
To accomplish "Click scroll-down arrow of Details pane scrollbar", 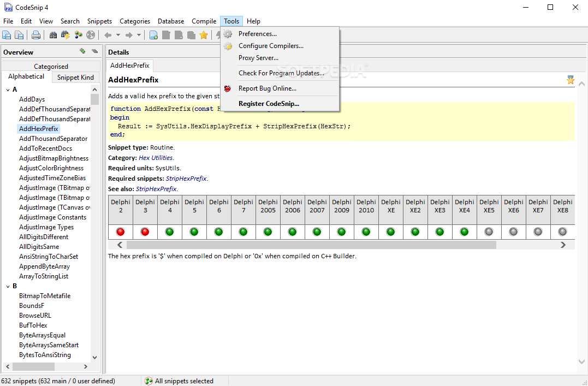I will (x=581, y=362).
